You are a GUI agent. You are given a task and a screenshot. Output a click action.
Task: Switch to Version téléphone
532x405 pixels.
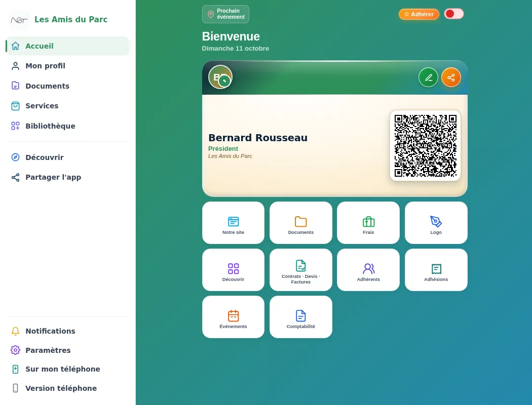coord(68,388)
